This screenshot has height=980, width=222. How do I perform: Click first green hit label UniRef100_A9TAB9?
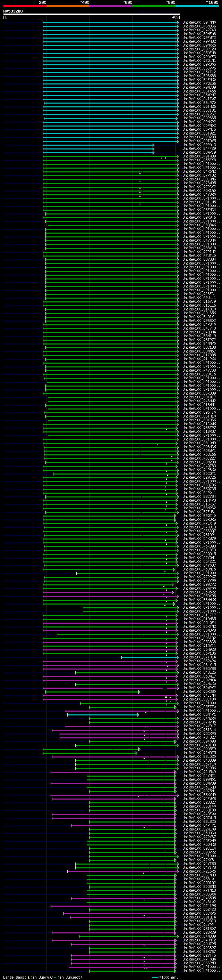(x=199, y=156)
